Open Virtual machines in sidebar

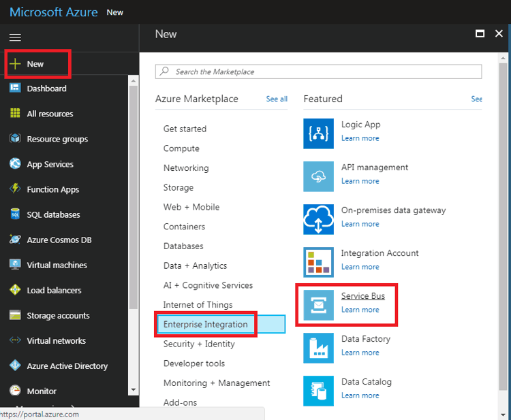[57, 265]
